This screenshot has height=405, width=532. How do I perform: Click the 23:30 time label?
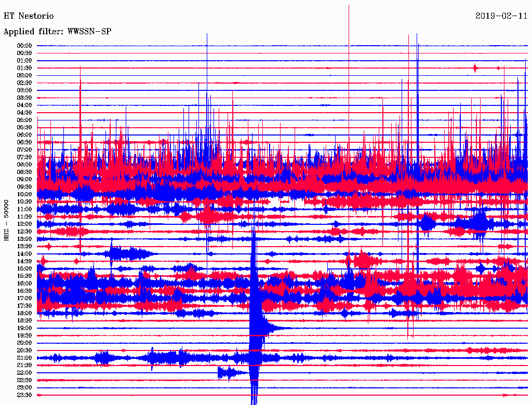click(24, 395)
